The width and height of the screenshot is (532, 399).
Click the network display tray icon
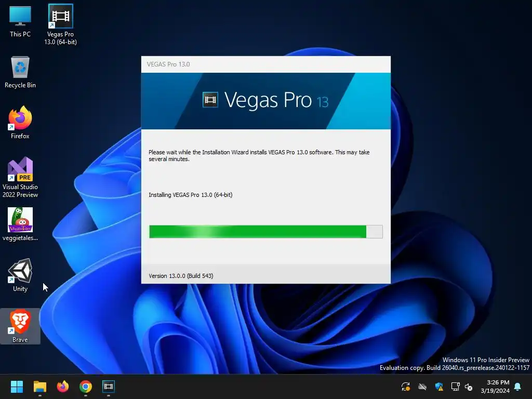pos(455,387)
